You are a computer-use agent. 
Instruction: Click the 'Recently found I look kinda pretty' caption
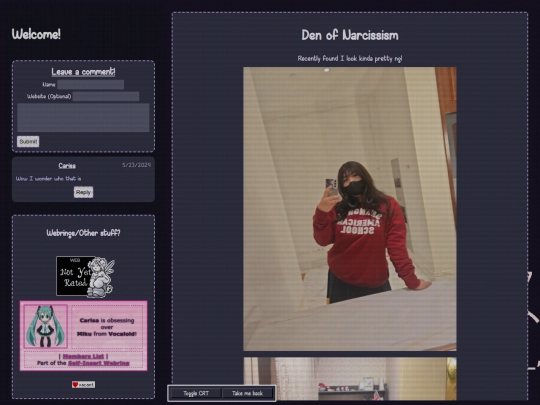350,59
